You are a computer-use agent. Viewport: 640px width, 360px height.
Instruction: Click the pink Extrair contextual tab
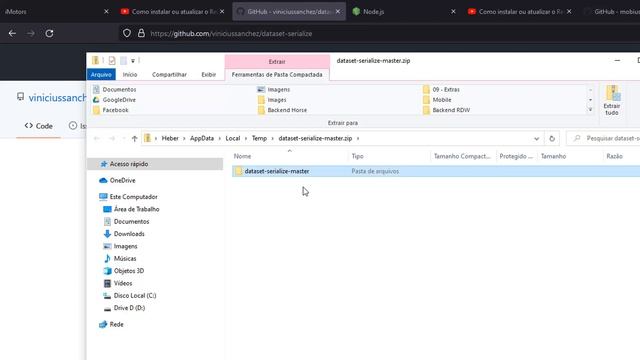tap(277, 61)
